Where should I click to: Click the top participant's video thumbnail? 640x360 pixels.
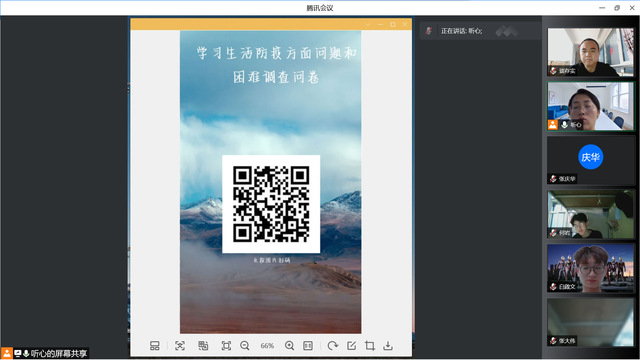pos(590,52)
